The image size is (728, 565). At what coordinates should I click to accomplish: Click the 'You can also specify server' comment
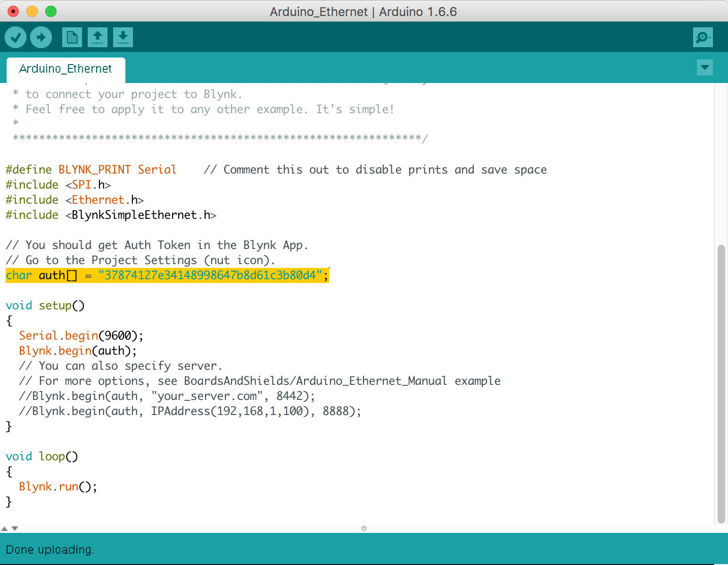(x=121, y=366)
